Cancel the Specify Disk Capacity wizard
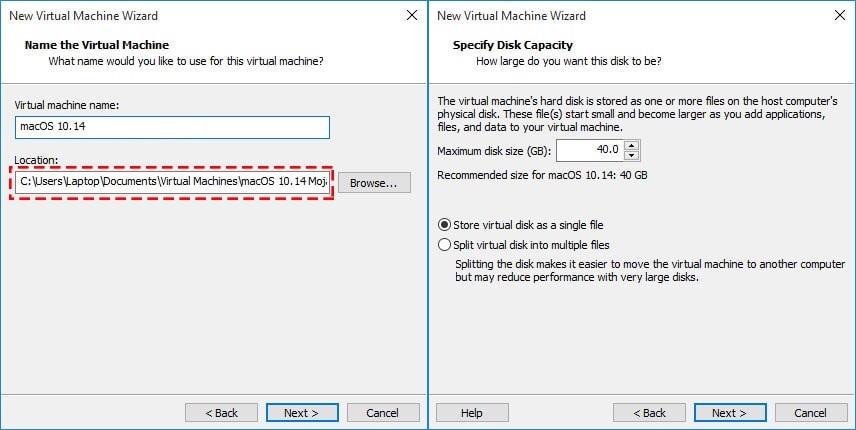Screen dimensions: 856x430 [810, 413]
